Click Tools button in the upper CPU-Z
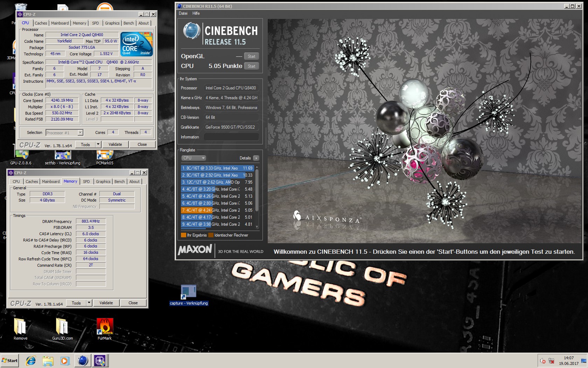 pyautogui.click(x=85, y=144)
